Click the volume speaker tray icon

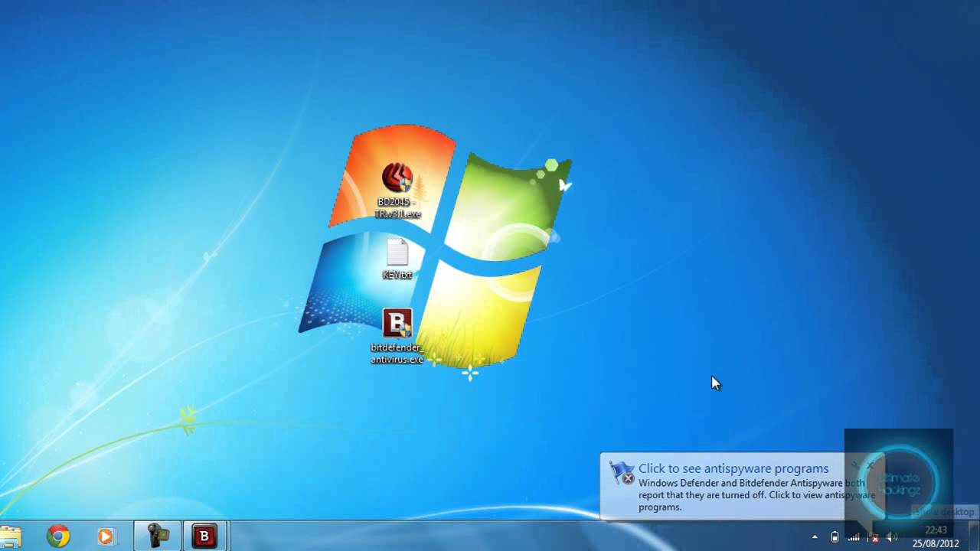coord(892,537)
